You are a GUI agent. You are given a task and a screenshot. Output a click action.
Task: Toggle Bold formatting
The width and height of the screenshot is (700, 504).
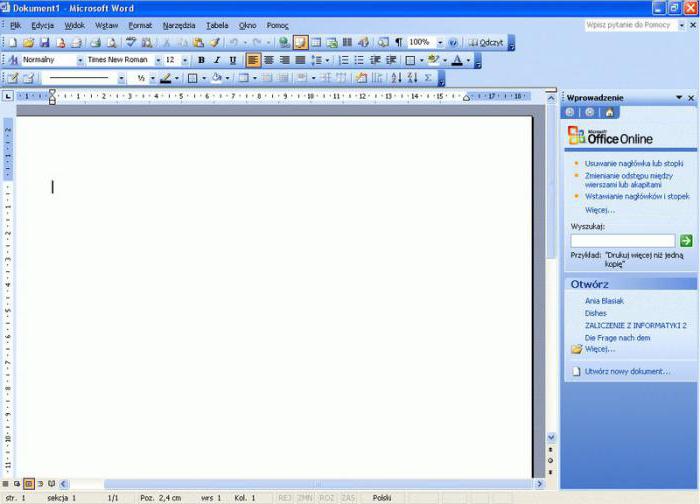click(x=201, y=60)
